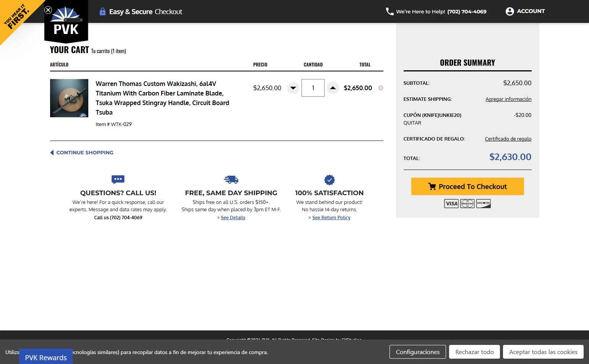Image resolution: width=589 pixels, height=364 pixels.
Task: Click the quantity input field
Action: pyautogui.click(x=313, y=88)
